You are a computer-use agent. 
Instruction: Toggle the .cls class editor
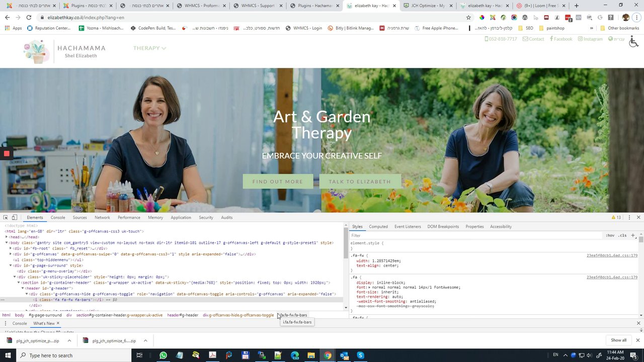tap(622, 235)
